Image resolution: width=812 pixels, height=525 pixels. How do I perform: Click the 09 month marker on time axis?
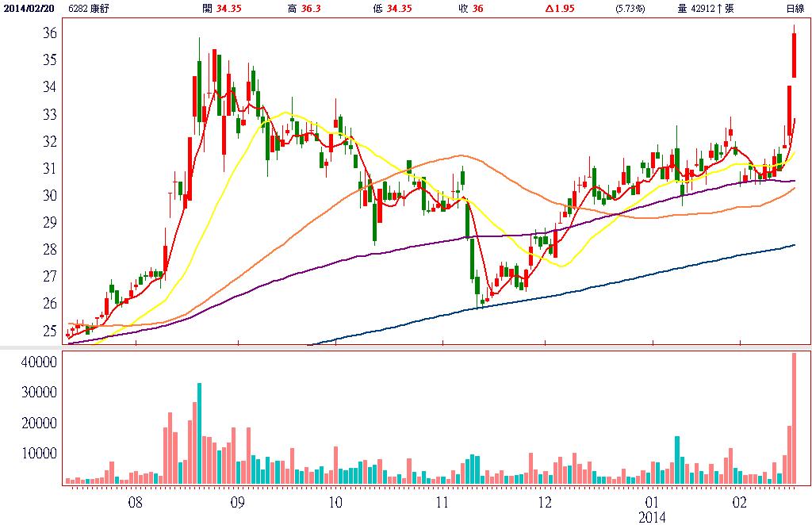point(237,502)
